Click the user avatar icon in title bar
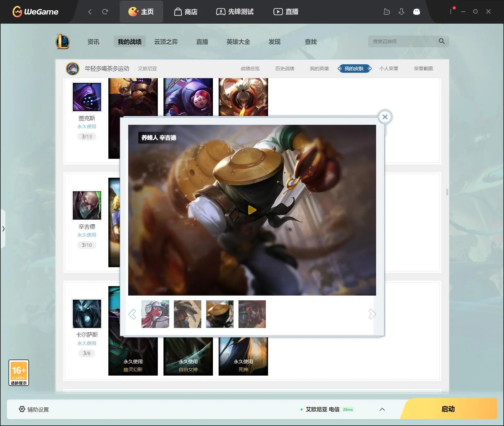Image resolution: width=504 pixels, height=426 pixels. tap(416, 12)
